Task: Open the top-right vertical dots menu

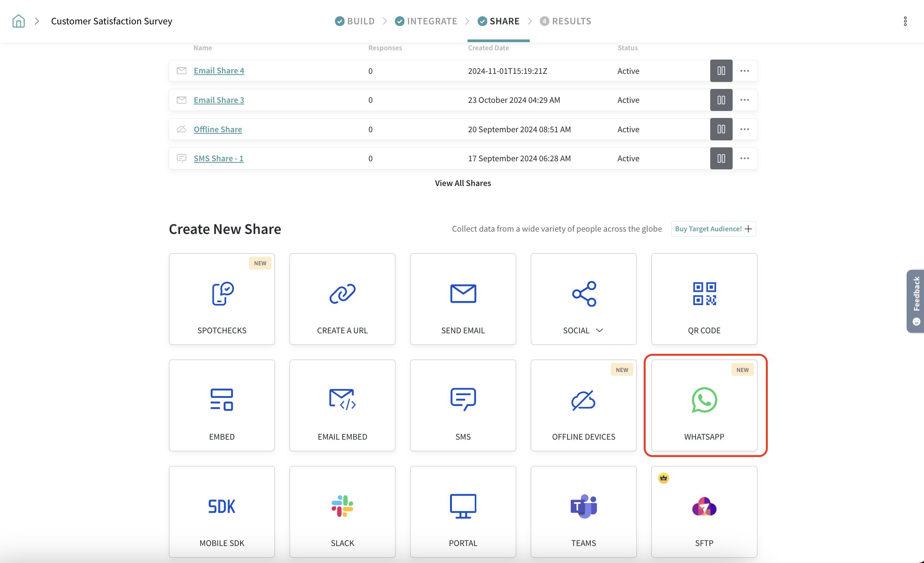Action: click(905, 21)
